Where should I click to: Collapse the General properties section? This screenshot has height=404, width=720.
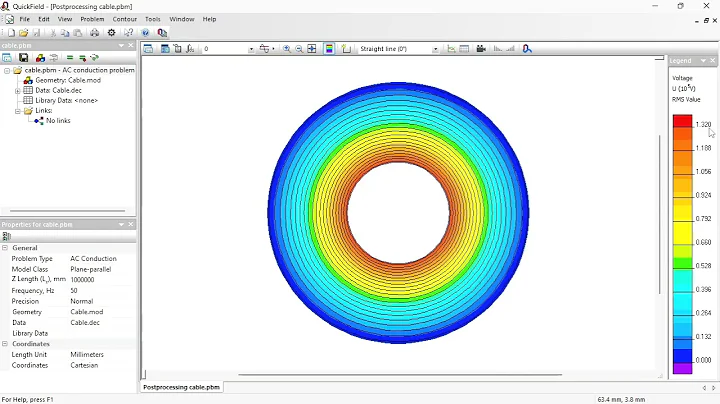5,248
